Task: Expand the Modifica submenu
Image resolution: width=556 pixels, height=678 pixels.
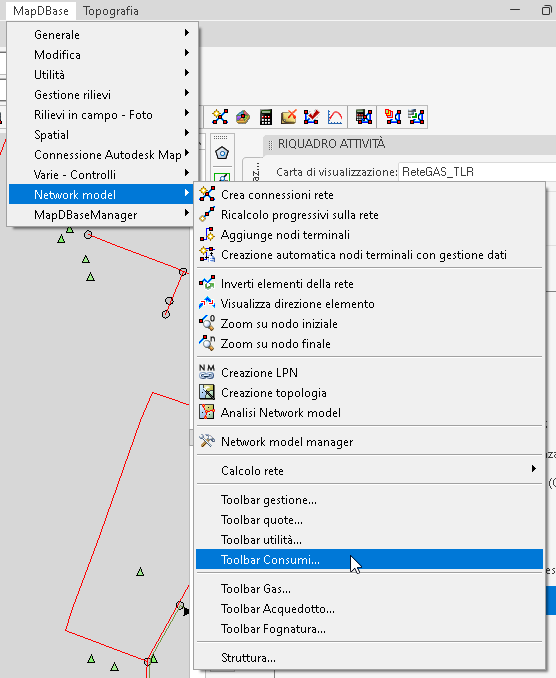Action: point(104,54)
